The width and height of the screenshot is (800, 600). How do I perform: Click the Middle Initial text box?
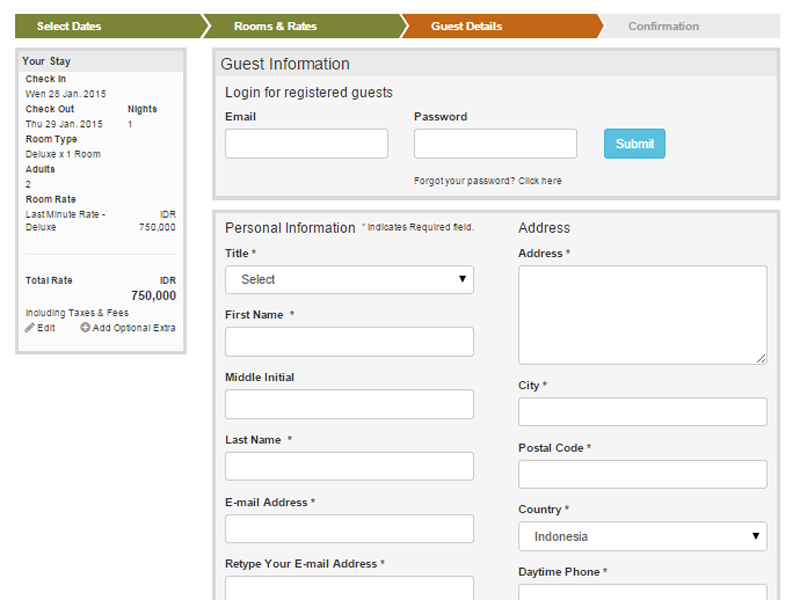[x=349, y=404]
